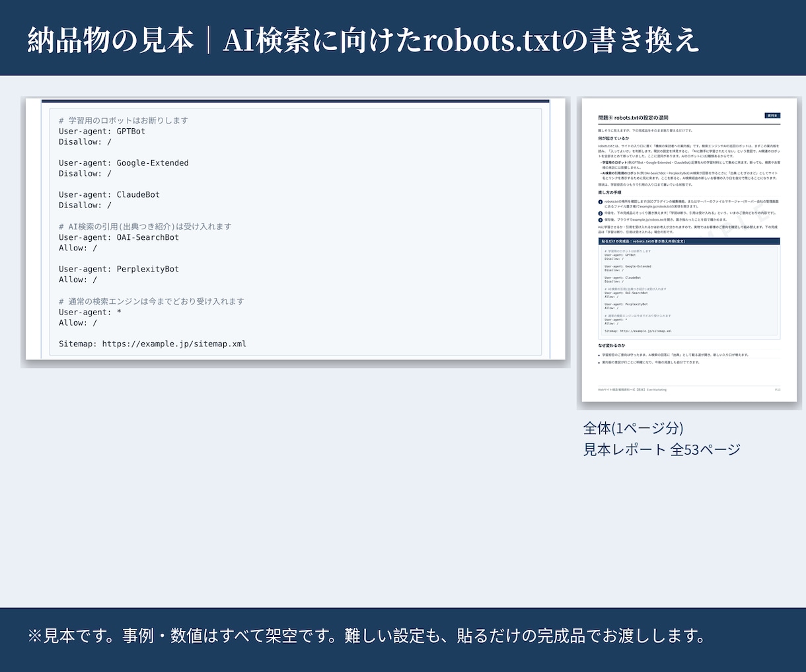806x672 pixels.
Task: Click heading "問題⑥ robots.txtの設定の混同" in thumbnail page
Action: (633, 118)
